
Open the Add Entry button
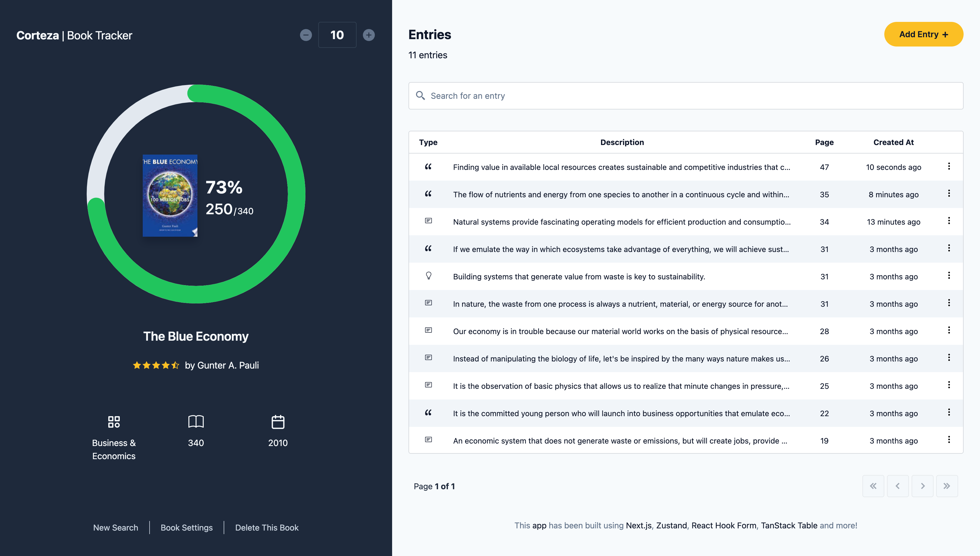tap(923, 34)
